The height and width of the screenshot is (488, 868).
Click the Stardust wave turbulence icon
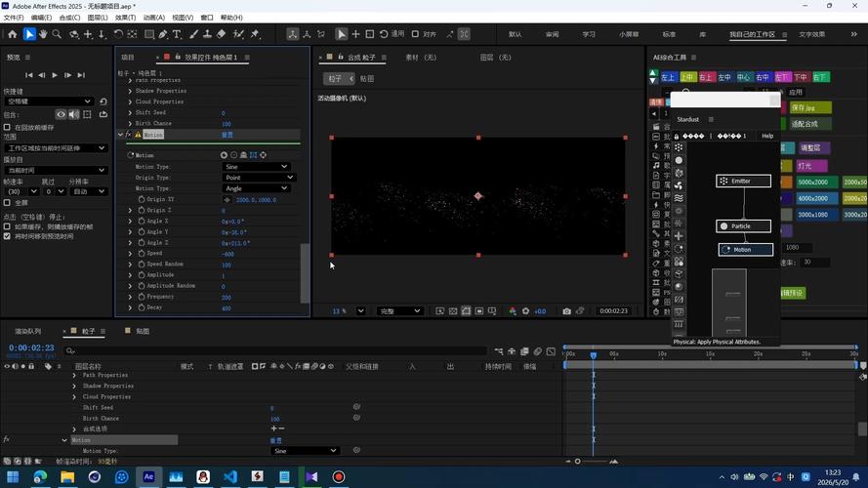(679, 198)
